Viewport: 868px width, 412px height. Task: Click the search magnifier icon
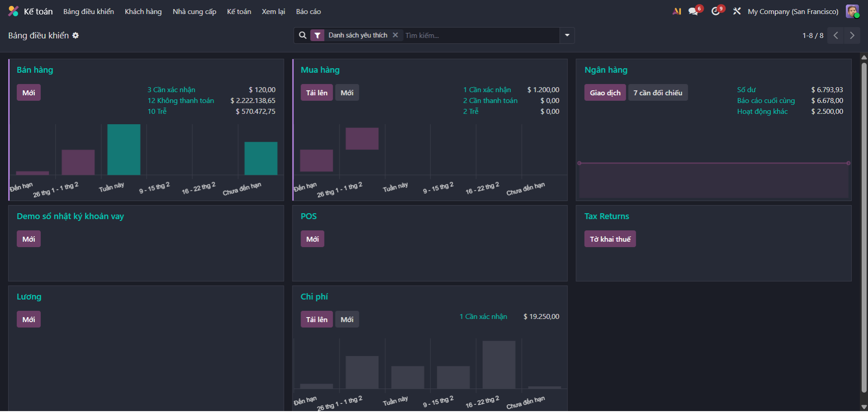[302, 35]
